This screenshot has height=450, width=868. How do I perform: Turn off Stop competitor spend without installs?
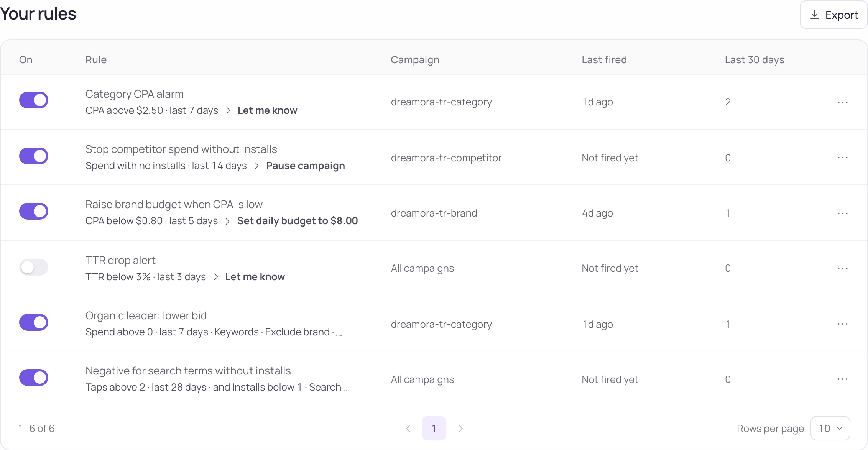click(34, 156)
